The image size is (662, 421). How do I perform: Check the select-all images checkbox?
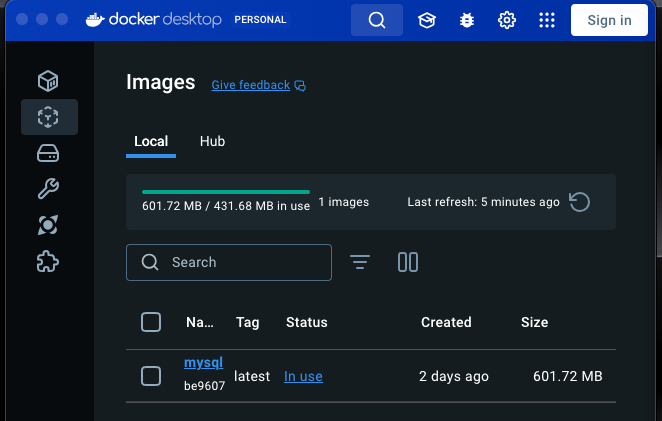pos(151,322)
